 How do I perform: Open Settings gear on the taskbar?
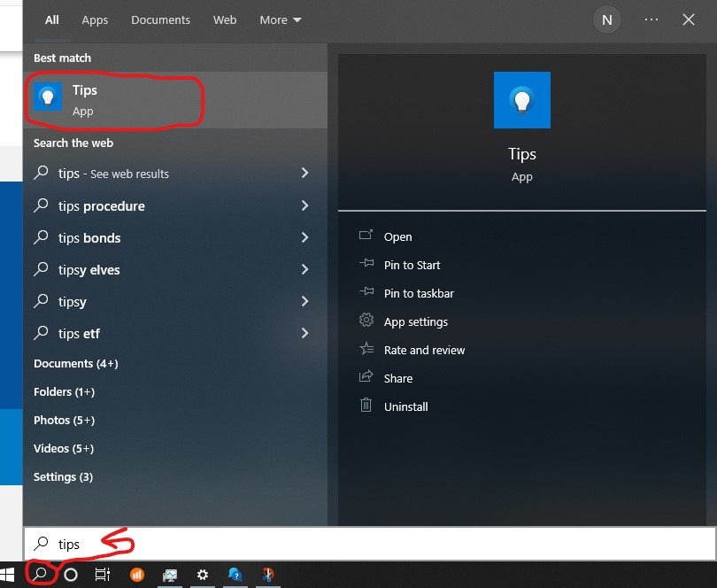[x=202, y=574]
